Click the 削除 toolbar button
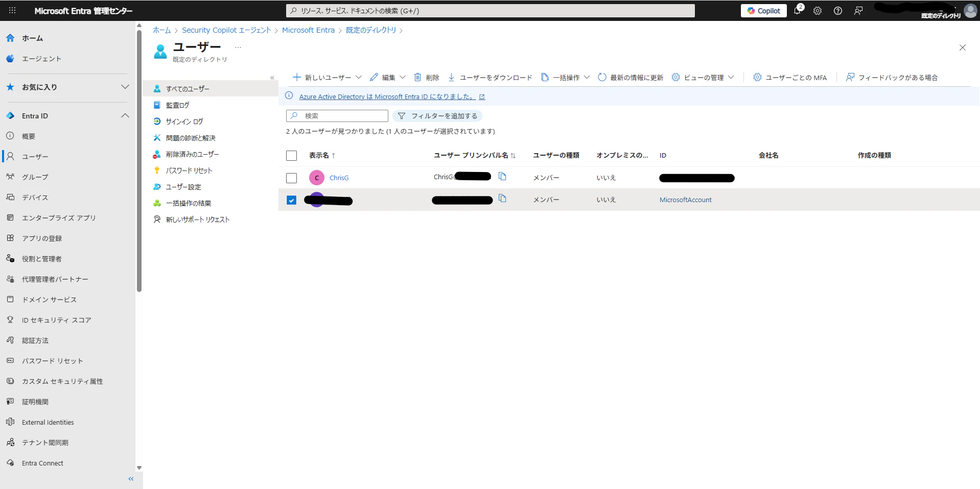 pos(427,78)
